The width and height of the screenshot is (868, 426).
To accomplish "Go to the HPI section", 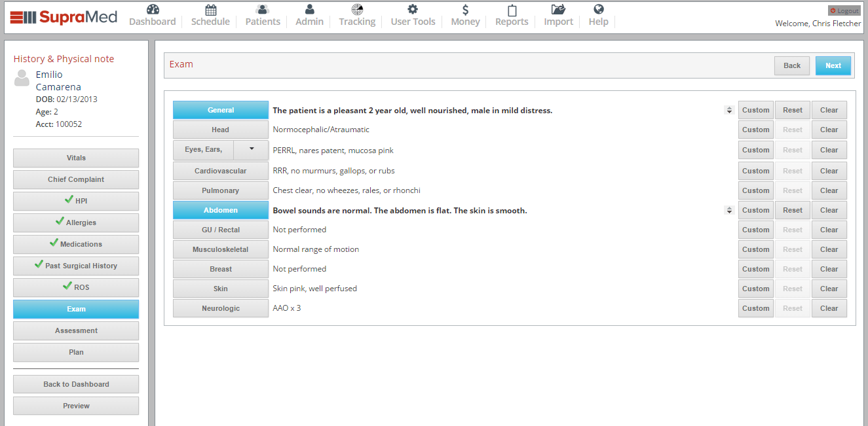I will 76,201.
